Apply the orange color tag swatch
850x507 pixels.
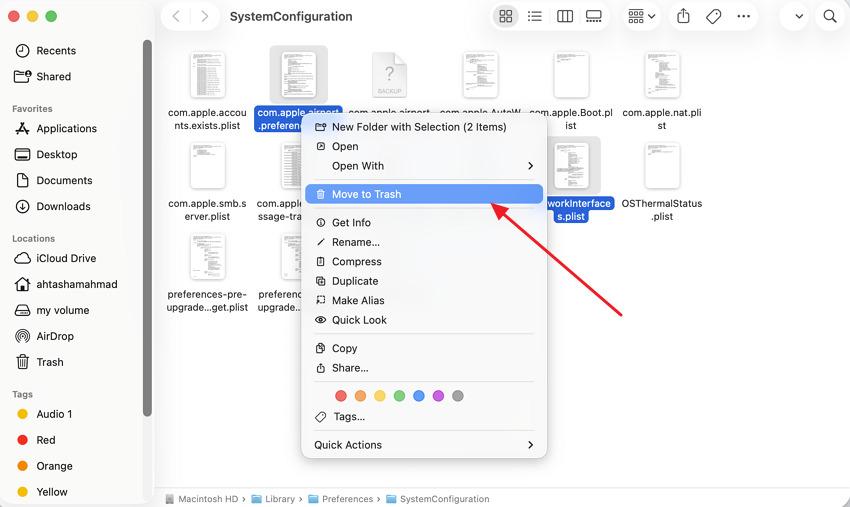click(x=360, y=396)
